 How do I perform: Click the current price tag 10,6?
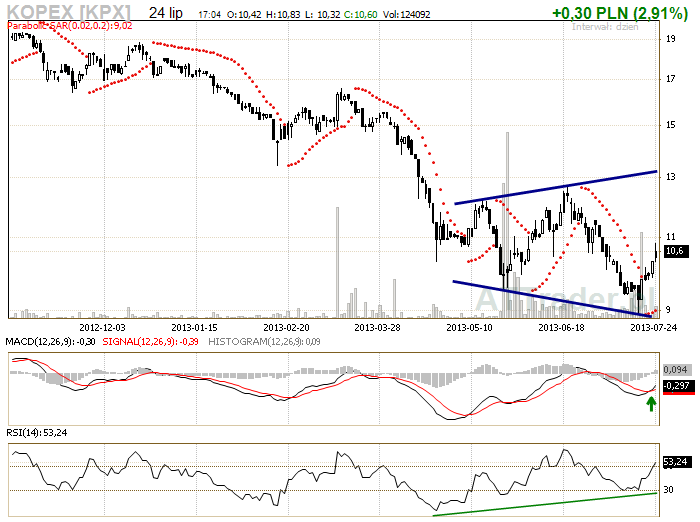tap(676, 251)
